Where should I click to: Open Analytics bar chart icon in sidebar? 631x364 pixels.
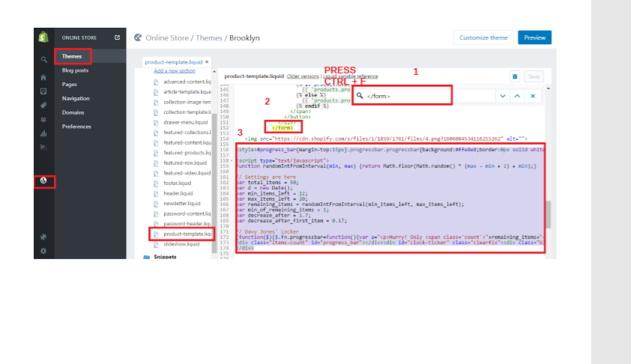pos(43,134)
